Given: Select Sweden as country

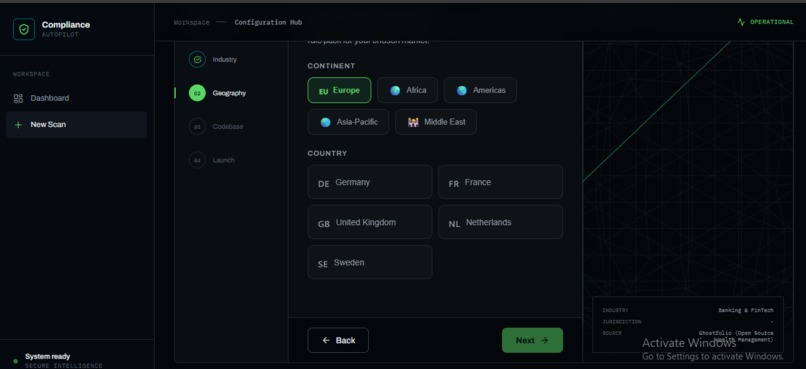Looking at the screenshot, I should coord(370,262).
